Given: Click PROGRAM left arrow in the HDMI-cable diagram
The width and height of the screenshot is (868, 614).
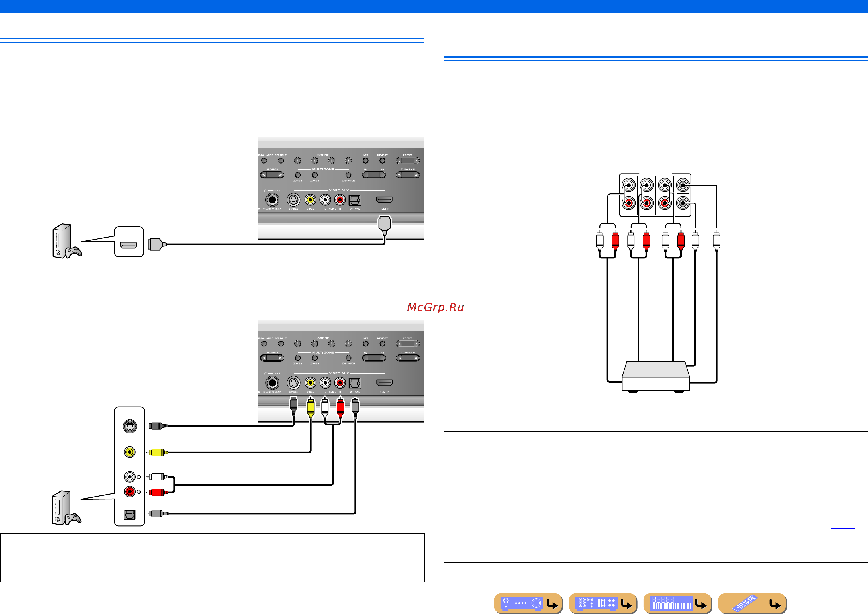Looking at the screenshot, I should (264, 175).
